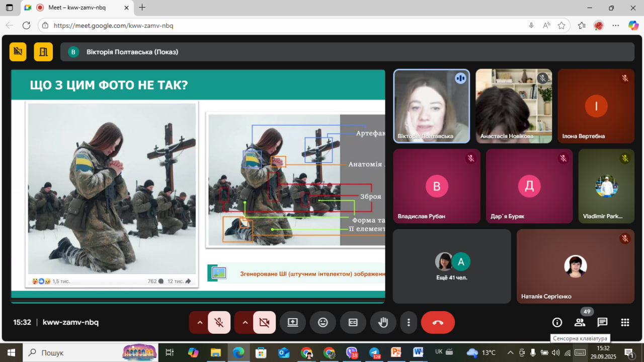Open the three-dot more options menu
Screen dimensions: 644x362
(x=409, y=322)
